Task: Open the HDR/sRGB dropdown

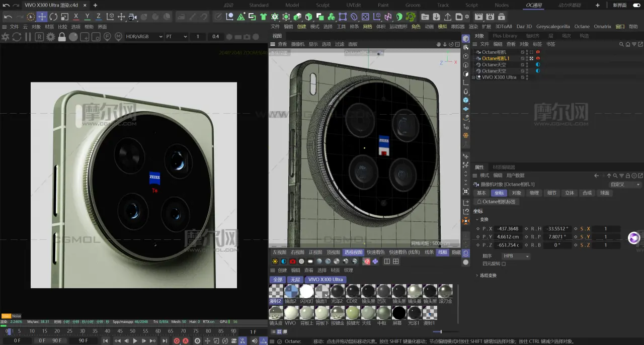Action: coord(144,37)
